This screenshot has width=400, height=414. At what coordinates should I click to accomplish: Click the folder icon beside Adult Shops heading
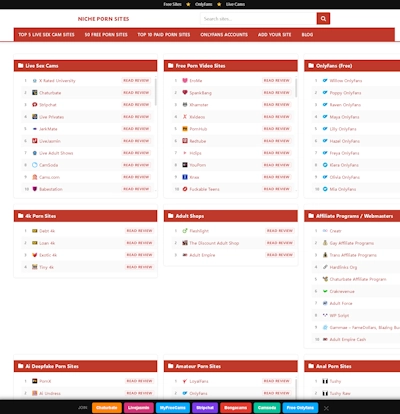pyautogui.click(x=171, y=216)
